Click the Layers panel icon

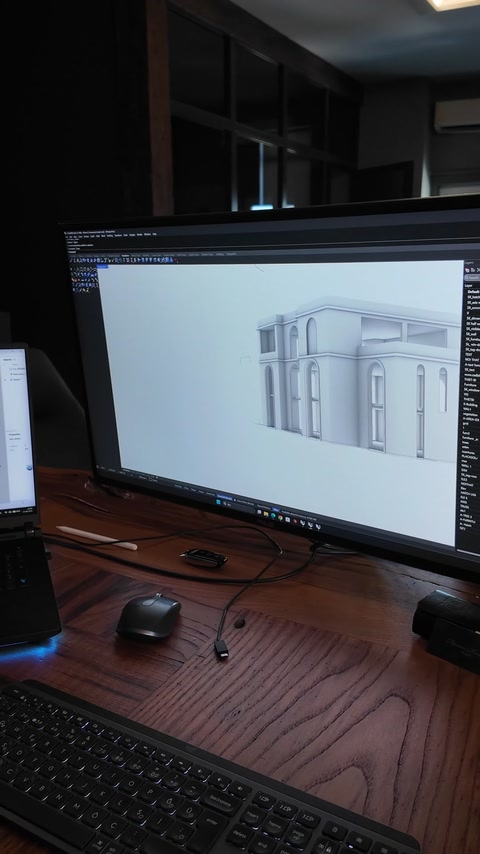pos(467,270)
